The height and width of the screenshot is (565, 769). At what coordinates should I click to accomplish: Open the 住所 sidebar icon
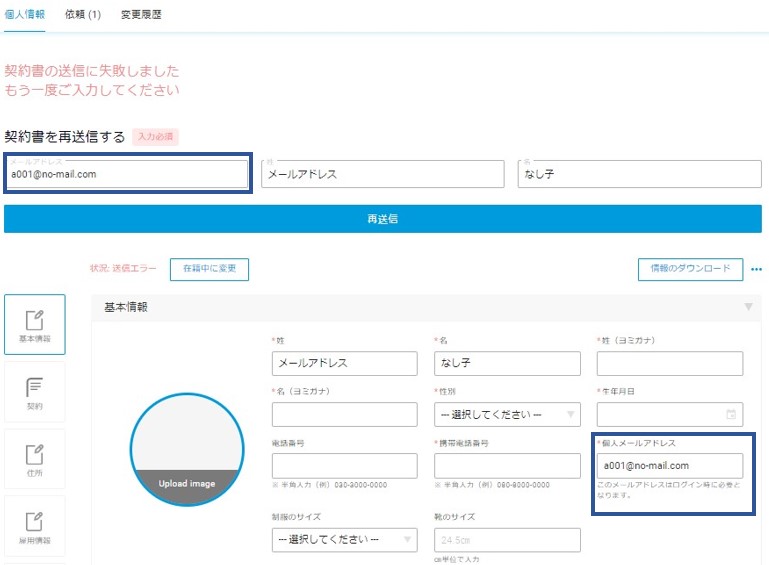pos(34,459)
